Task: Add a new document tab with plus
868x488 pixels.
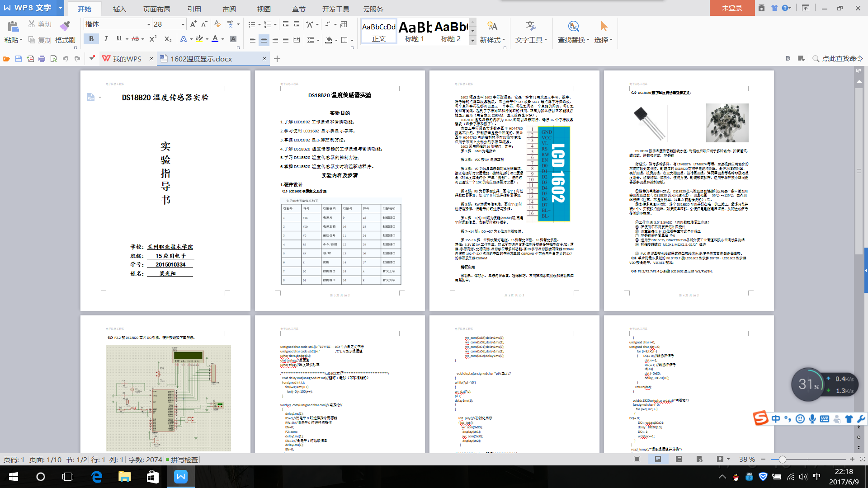Action: [277, 59]
